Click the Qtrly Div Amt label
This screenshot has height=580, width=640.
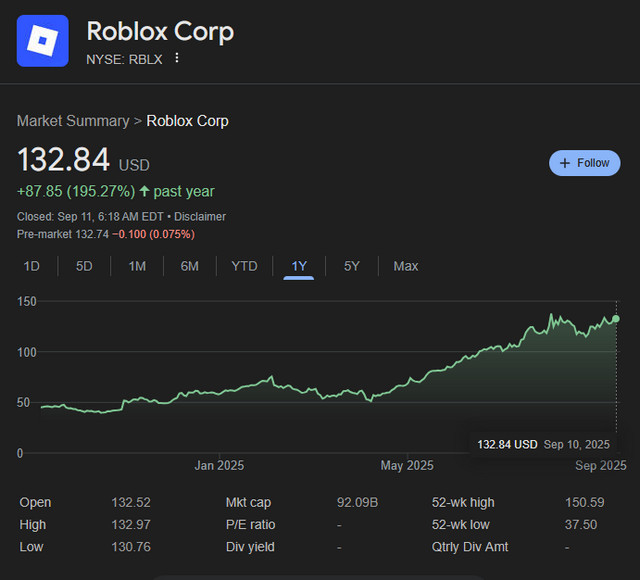(x=470, y=547)
